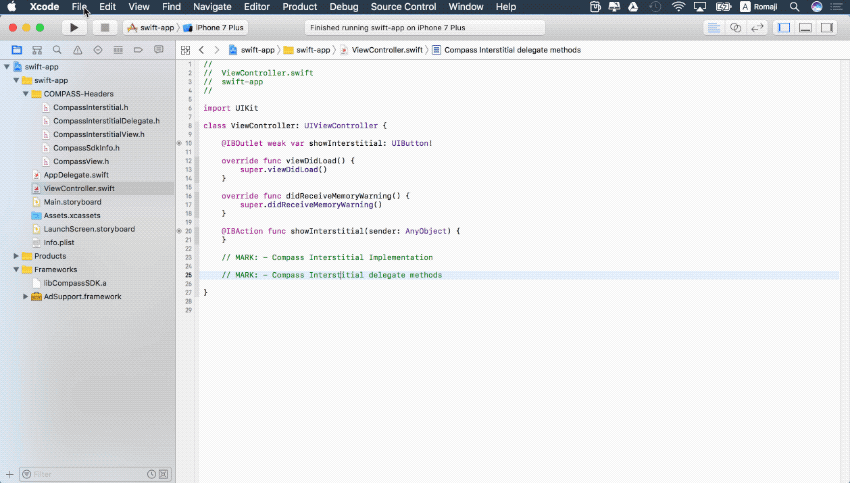Open the Wi-Fi status menu
Viewport: 850px width, 483px height.
point(678,7)
